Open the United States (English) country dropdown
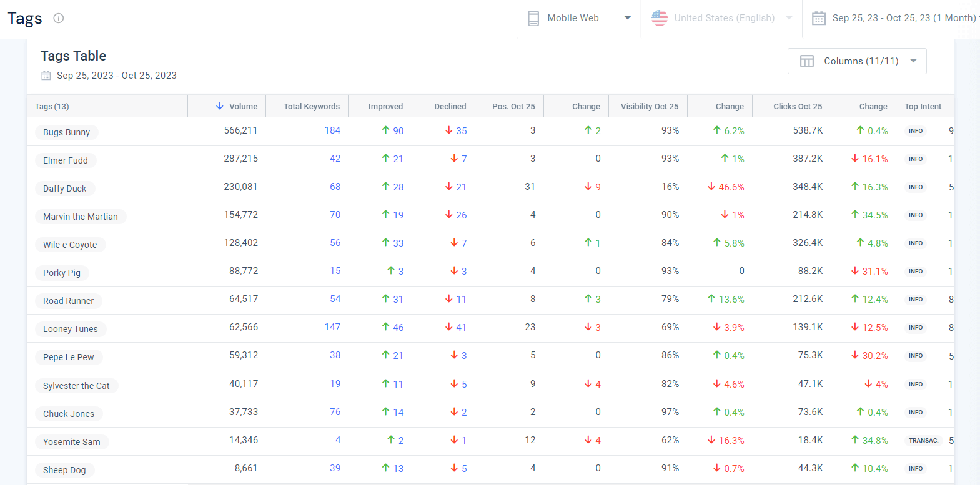The image size is (980, 485). tap(721, 18)
